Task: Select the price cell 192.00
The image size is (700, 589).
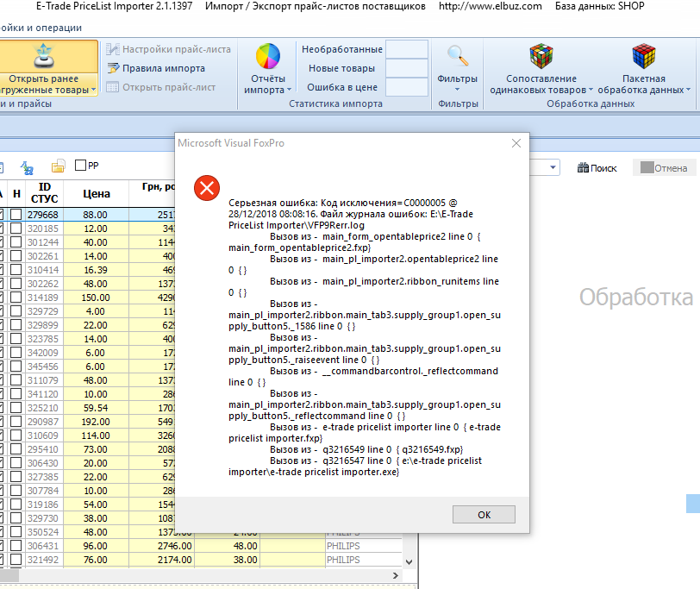Action: pos(96,422)
